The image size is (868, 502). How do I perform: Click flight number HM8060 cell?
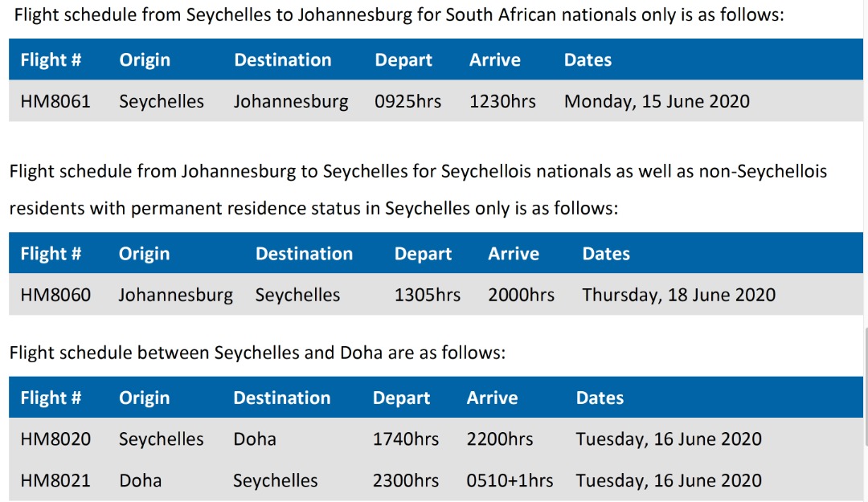pos(55,295)
